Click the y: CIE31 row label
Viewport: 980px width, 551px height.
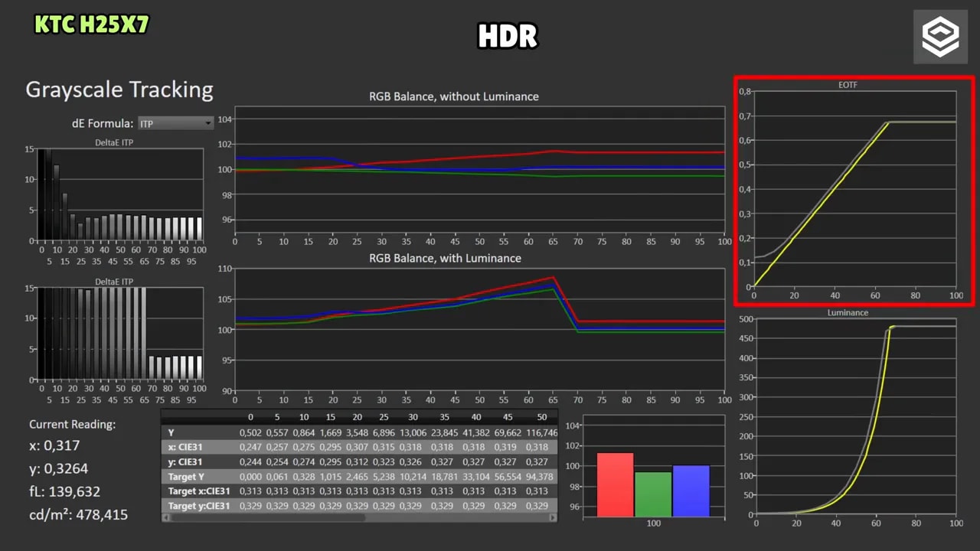point(185,461)
